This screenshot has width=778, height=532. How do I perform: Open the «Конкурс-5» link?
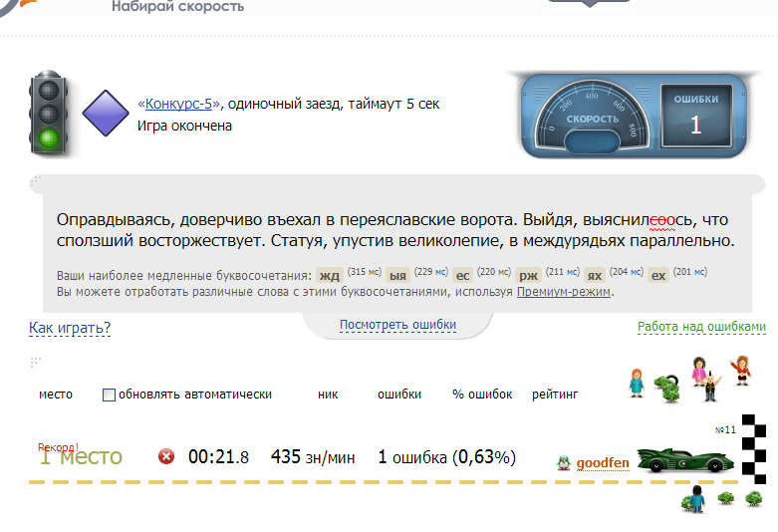[178, 104]
